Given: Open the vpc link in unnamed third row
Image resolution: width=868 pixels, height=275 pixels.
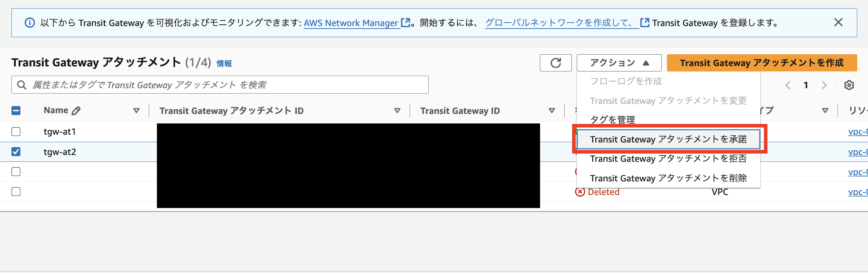Looking at the screenshot, I should [x=858, y=172].
